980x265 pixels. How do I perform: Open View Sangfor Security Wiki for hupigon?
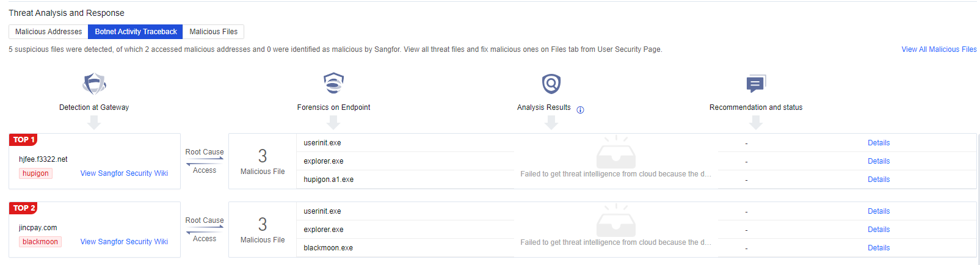124,173
